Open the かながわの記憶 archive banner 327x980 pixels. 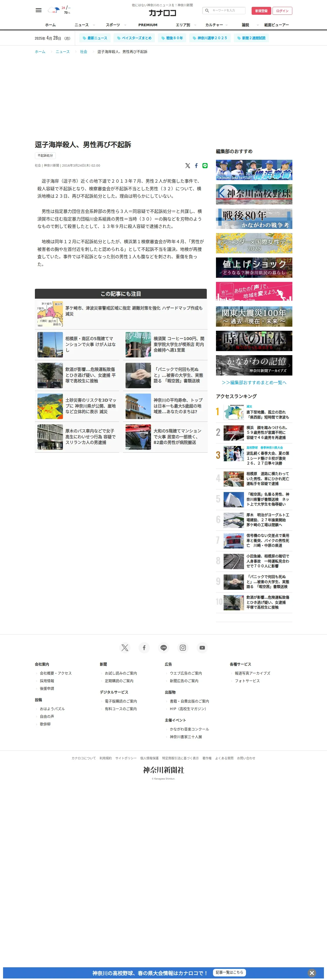[254, 365]
